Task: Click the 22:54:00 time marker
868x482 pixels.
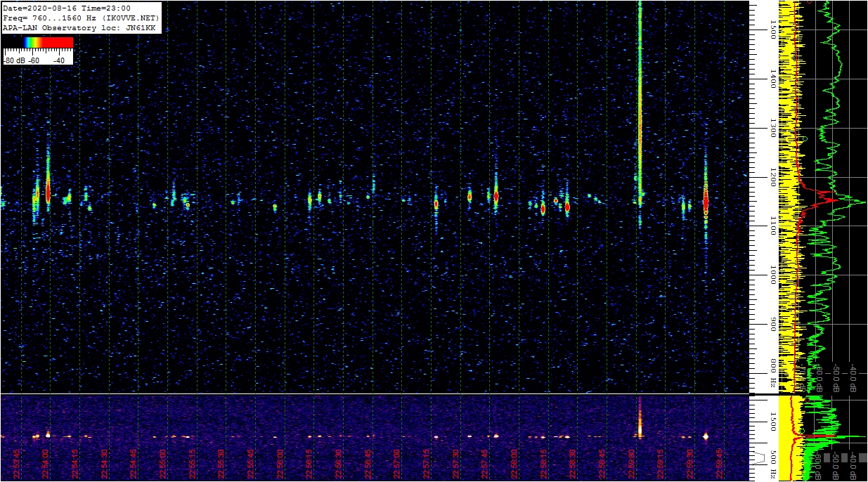Action: coord(46,464)
